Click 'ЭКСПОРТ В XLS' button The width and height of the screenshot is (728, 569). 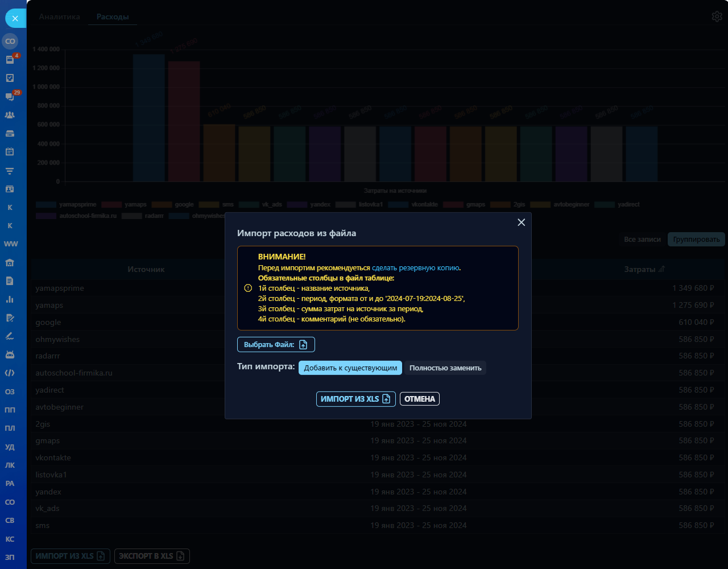click(x=152, y=556)
